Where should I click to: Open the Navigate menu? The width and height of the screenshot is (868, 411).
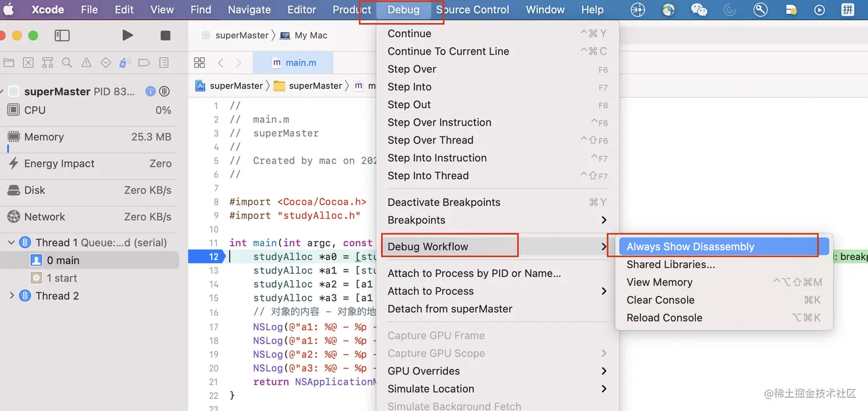[x=249, y=10]
